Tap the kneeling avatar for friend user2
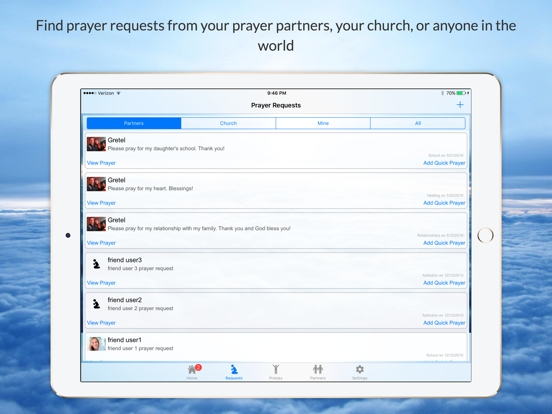Viewport: 552px width, 414px height. point(96,304)
